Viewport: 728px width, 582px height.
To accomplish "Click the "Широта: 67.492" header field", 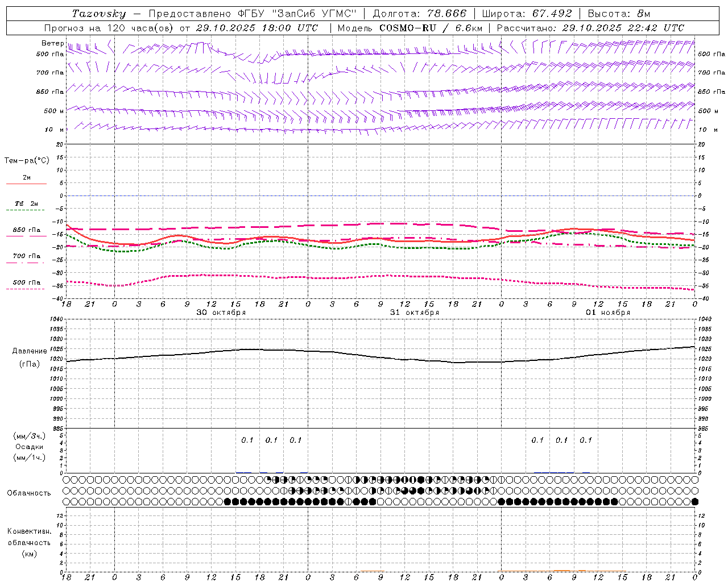I will (x=527, y=14).
